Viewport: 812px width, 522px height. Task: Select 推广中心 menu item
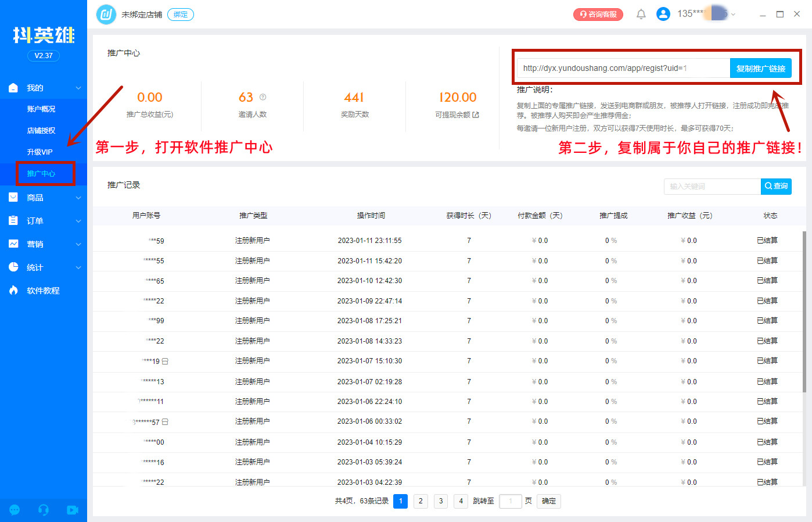tap(41, 174)
